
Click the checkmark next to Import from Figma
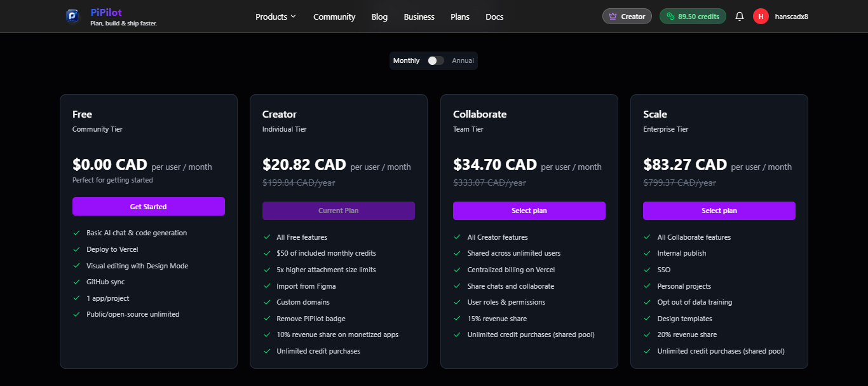point(267,286)
